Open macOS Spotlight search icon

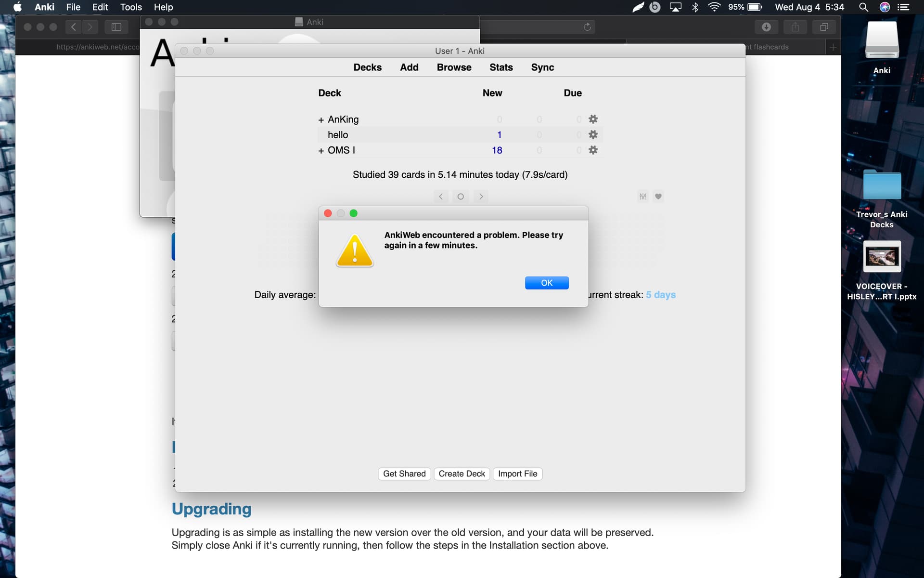point(863,7)
